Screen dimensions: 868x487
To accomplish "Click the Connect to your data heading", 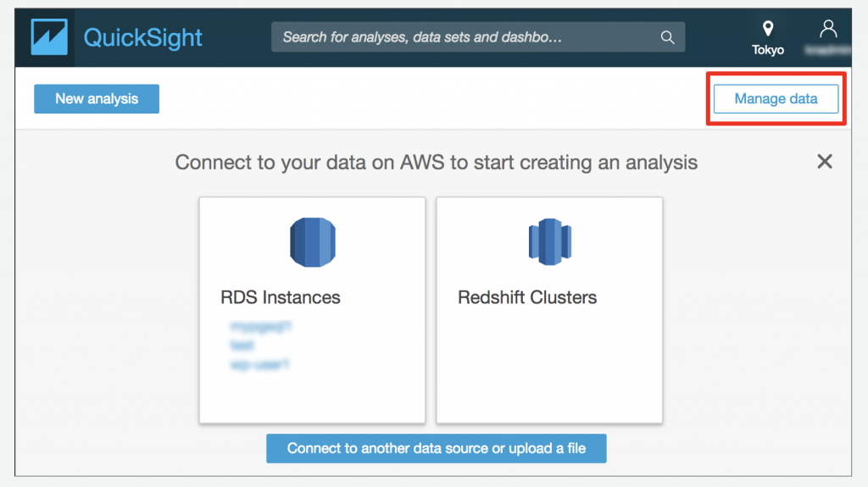I will [437, 162].
